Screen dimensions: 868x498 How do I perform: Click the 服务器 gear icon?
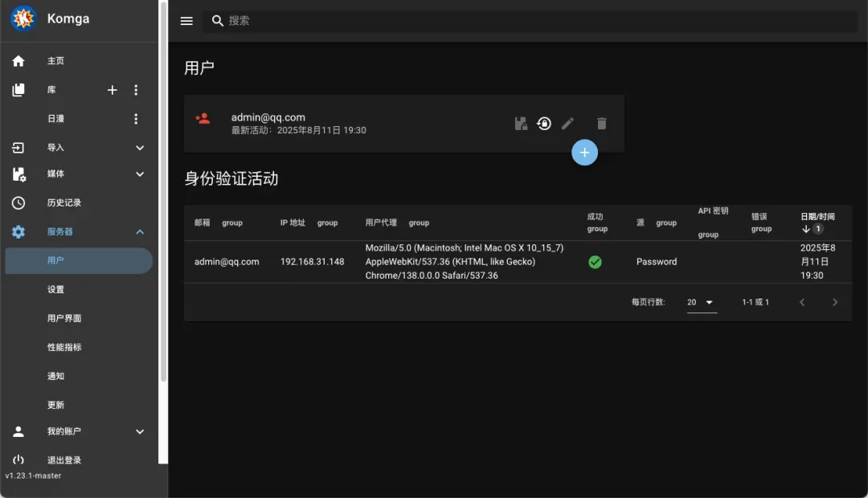coord(18,232)
